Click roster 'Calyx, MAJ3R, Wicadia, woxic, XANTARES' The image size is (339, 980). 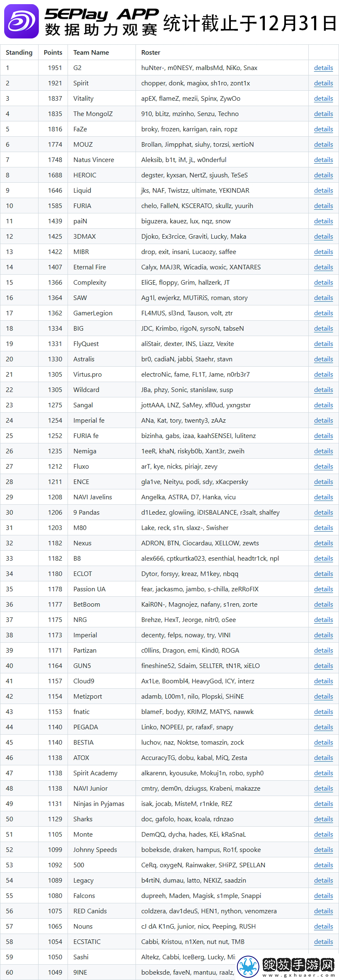coord(201,267)
